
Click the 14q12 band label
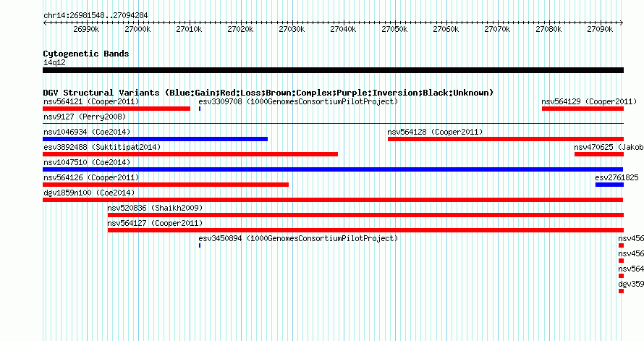point(54,63)
